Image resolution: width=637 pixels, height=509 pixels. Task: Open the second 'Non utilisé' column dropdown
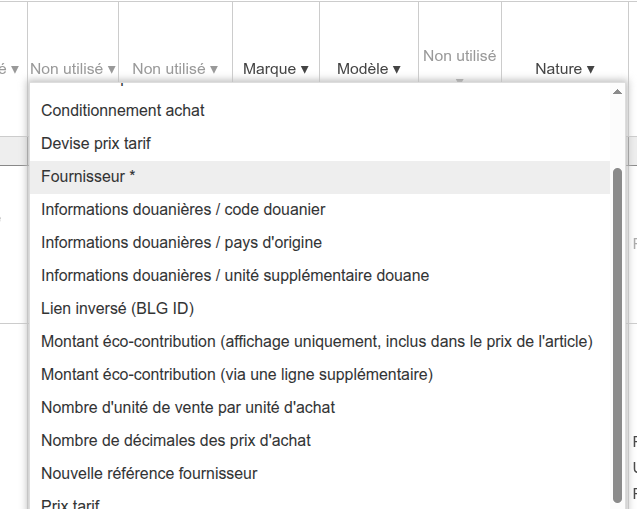pos(175,69)
